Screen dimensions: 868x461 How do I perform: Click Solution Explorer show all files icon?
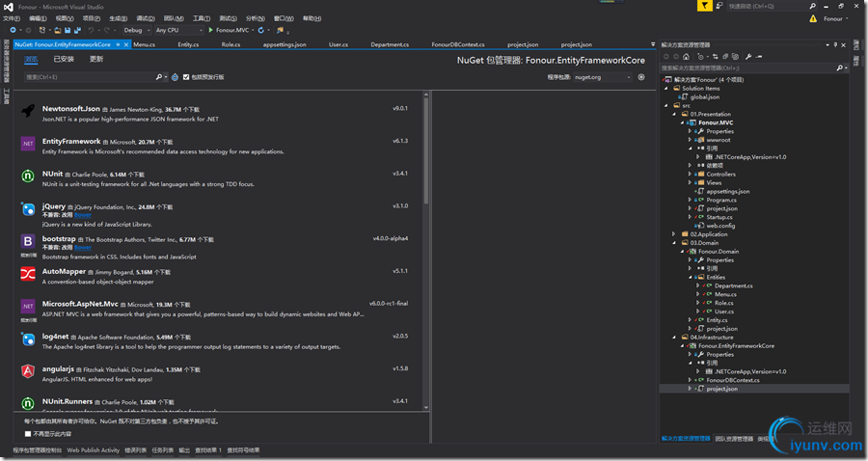coord(735,57)
